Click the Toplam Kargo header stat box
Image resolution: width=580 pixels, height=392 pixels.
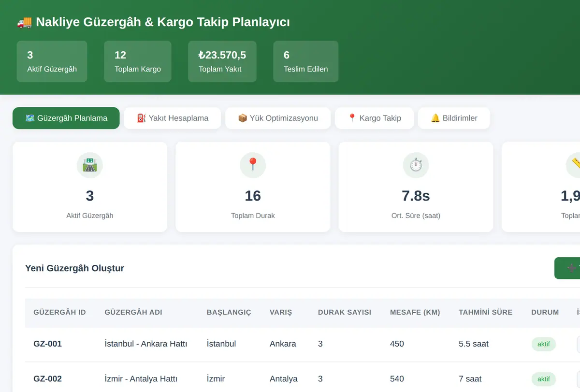[138, 61]
